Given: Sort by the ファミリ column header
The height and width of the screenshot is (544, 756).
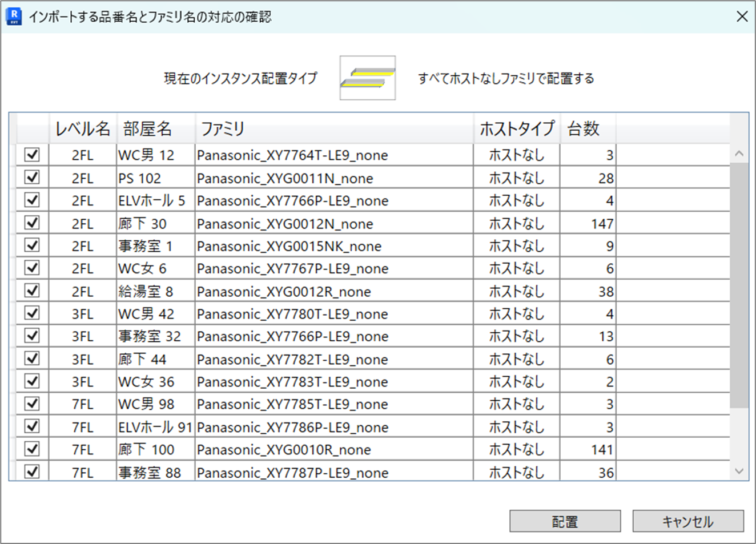Looking at the screenshot, I should point(334,129).
